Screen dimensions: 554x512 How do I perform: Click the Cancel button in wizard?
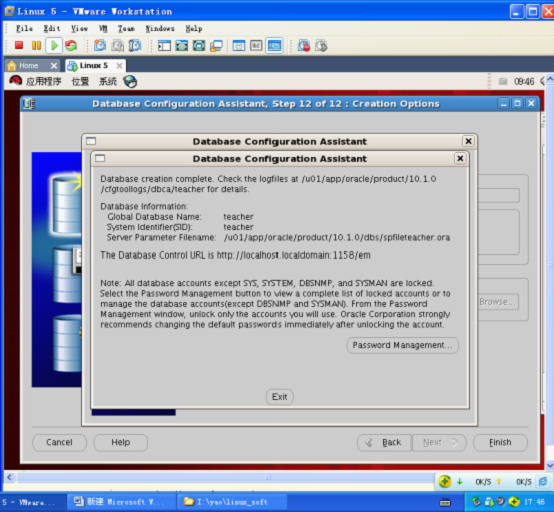pyautogui.click(x=59, y=442)
